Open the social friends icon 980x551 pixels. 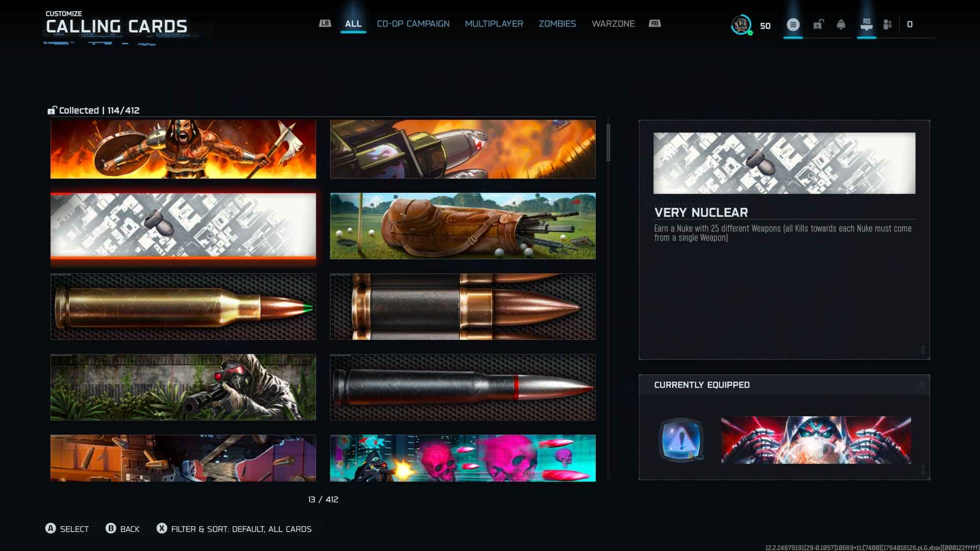coord(888,24)
